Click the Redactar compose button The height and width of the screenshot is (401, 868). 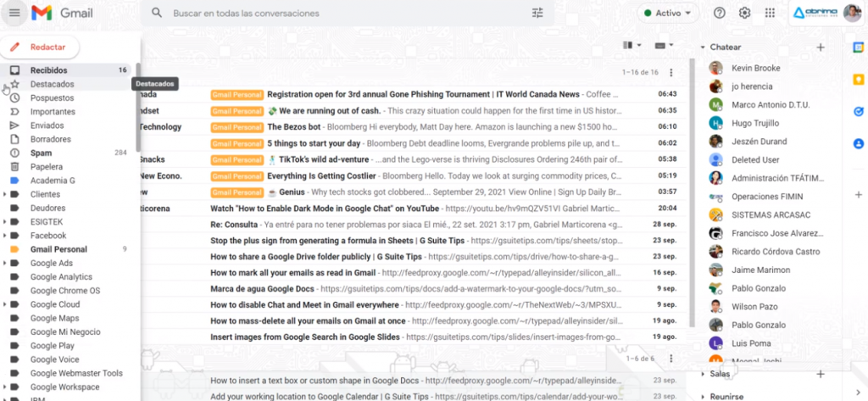[40, 47]
